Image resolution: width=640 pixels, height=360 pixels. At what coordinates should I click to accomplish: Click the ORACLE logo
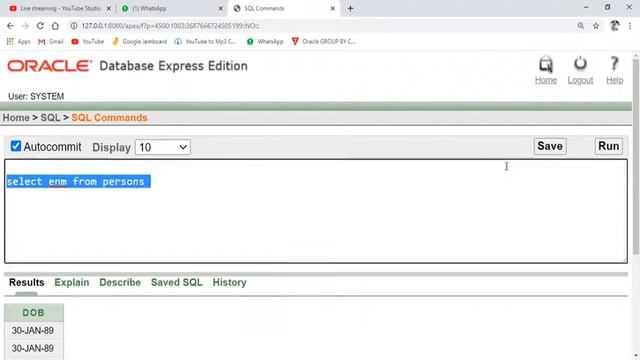click(x=49, y=66)
